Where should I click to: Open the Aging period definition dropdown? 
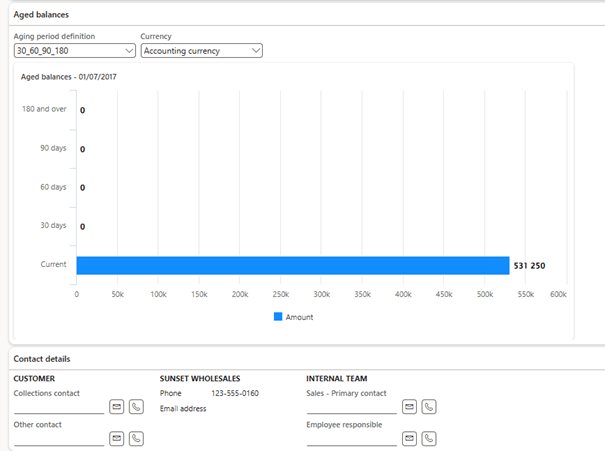tap(74, 50)
